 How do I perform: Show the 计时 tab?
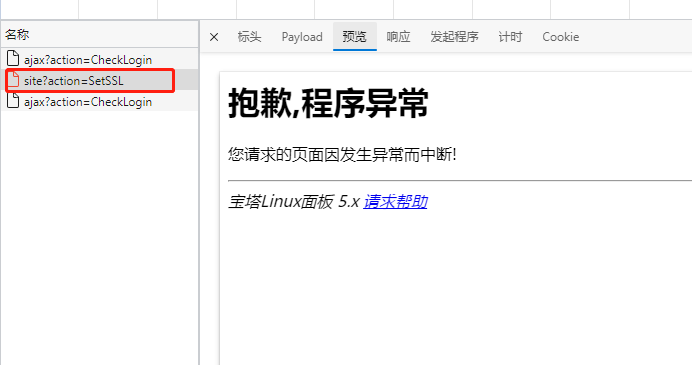pos(510,37)
